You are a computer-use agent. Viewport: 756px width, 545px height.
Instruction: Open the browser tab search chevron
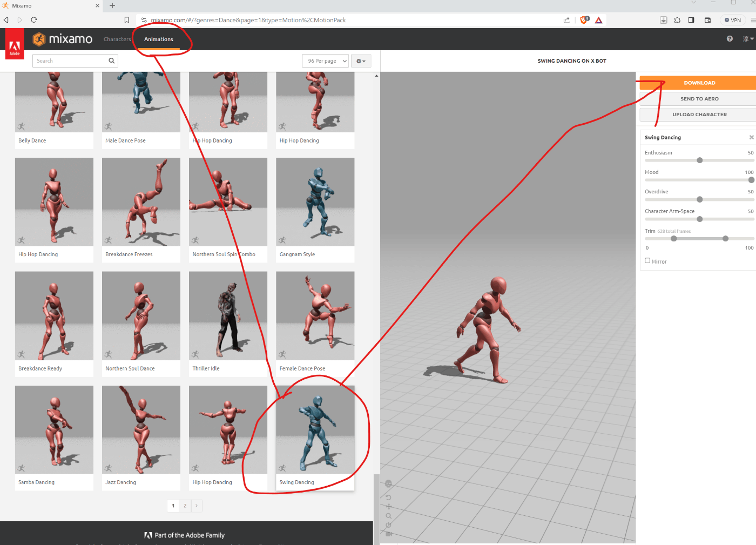[x=693, y=3]
